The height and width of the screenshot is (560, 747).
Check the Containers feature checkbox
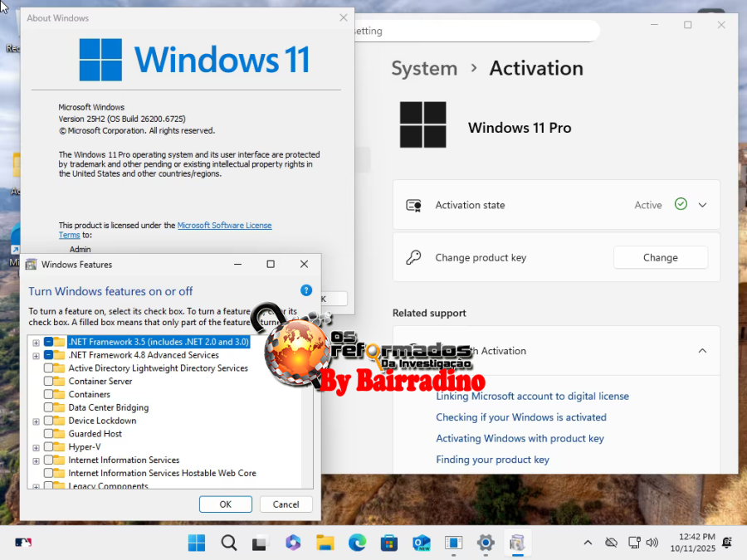49,395
